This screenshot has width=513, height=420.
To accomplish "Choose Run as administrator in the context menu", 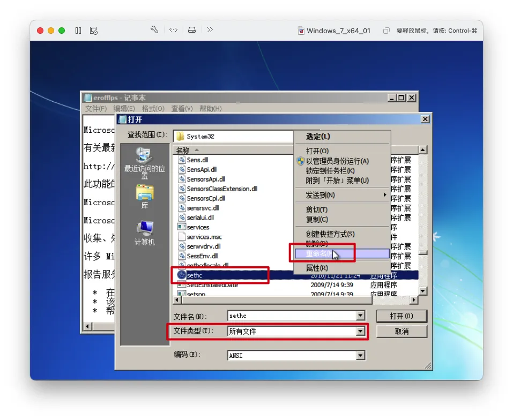I will (x=342, y=161).
